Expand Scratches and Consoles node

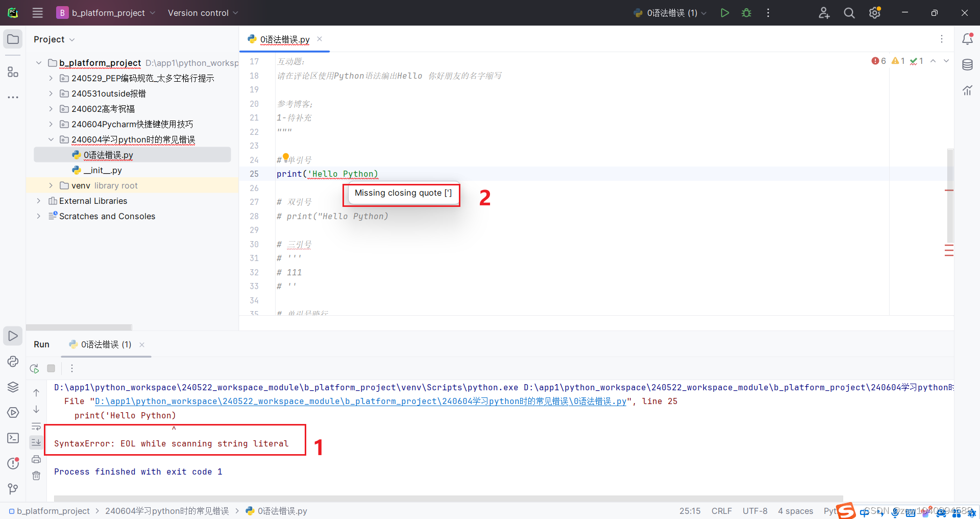(x=39, y=216)
